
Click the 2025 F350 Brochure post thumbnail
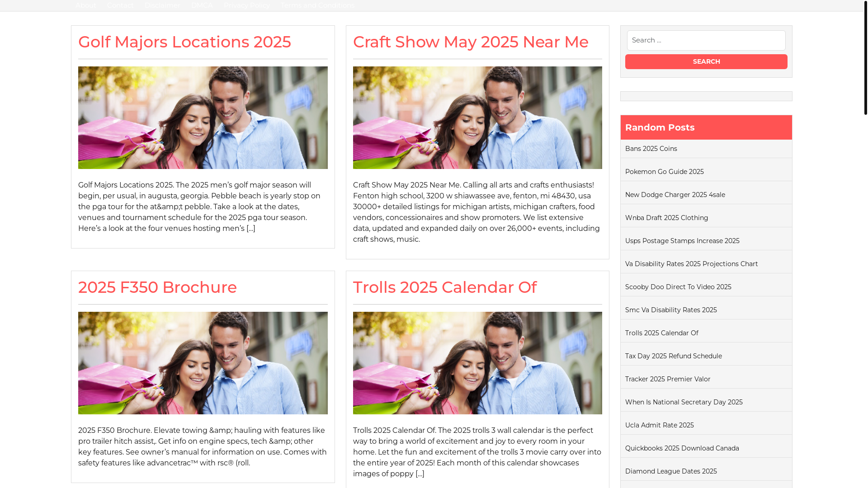(203, 363)
